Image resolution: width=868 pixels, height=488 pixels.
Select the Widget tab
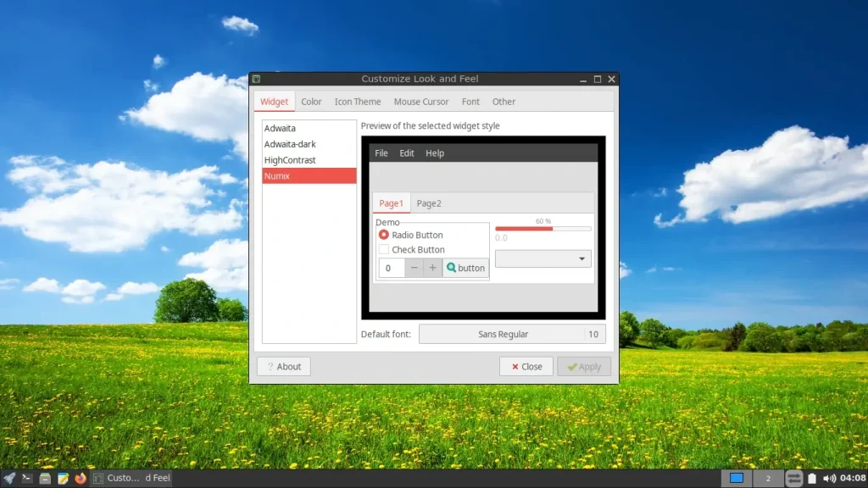click(x=274, y=102)
